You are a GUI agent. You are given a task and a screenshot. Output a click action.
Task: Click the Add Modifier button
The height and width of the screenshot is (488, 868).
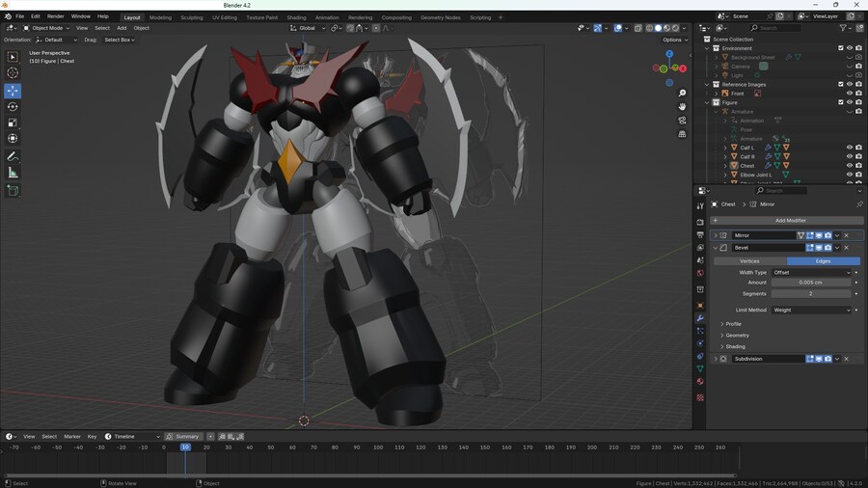tap(786, 220)
